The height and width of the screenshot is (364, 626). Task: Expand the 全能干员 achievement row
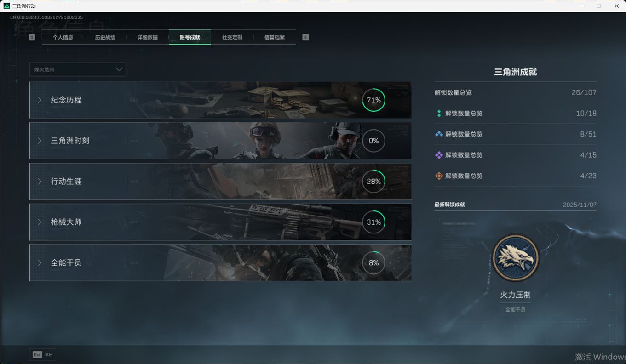click(x=66, y=263)
